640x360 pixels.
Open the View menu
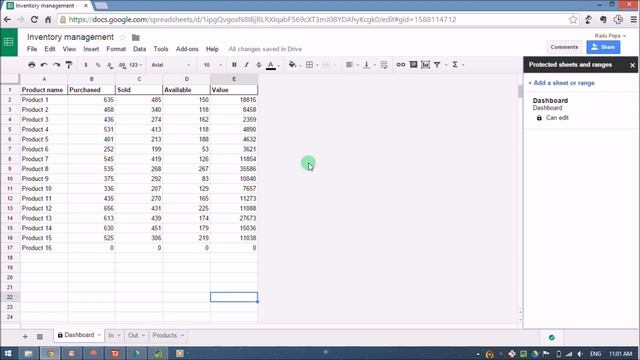(x=69, y=49)
